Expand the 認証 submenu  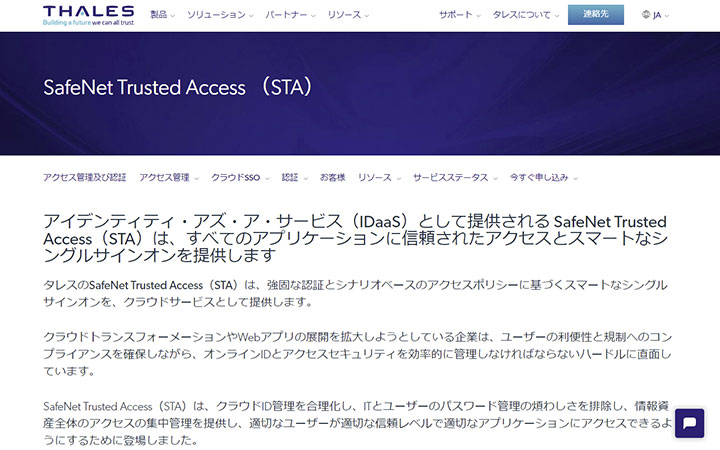(294, 177)
